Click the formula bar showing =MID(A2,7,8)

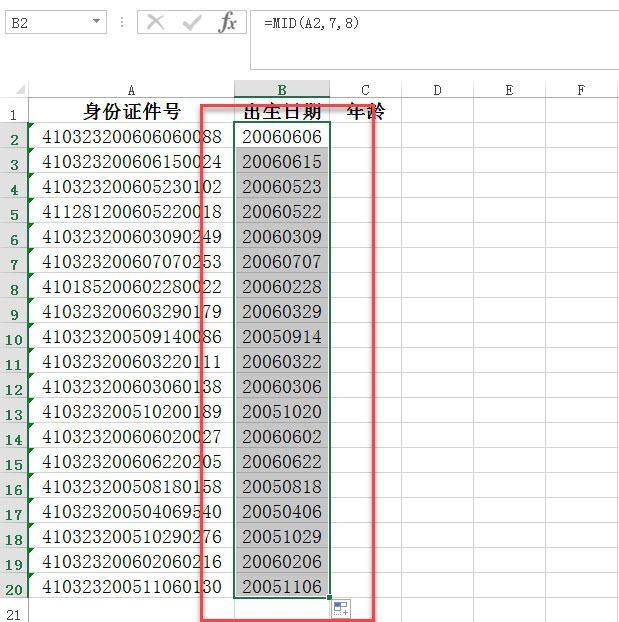[x=434, y=40]
